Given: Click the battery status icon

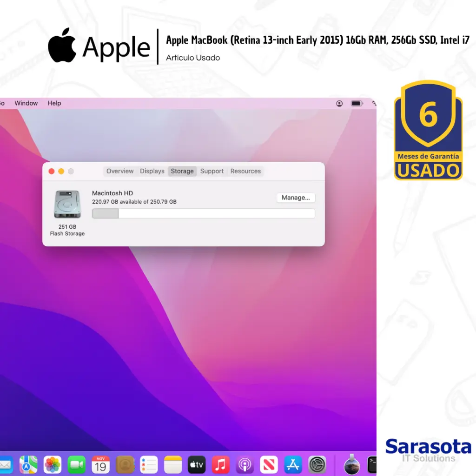Looking at the screenshot, I should click(x=357, y=103).
